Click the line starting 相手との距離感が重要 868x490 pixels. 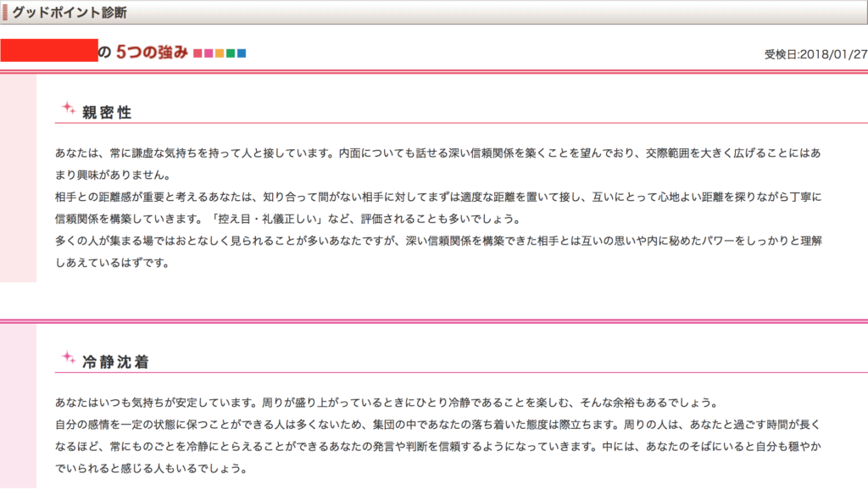click(438, 198)
